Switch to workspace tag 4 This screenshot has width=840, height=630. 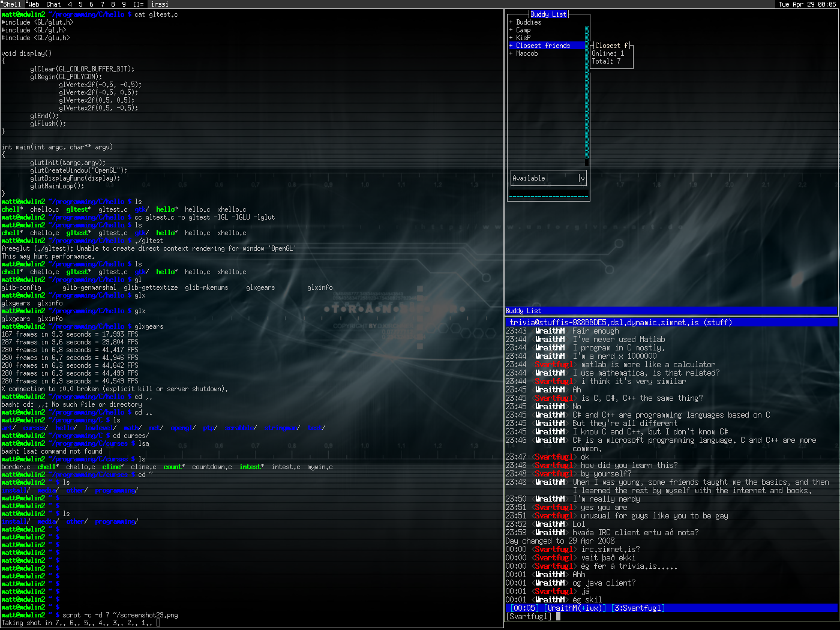[x=70, y=4]
